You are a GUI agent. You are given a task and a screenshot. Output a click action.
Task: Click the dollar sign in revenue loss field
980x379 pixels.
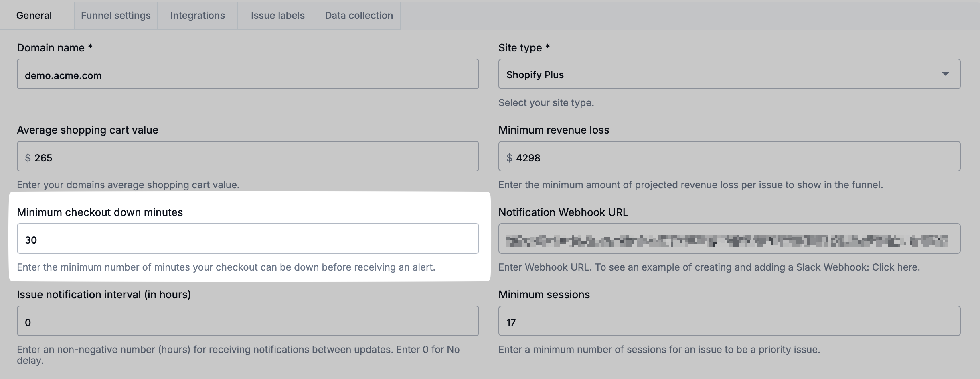(509, 158)
